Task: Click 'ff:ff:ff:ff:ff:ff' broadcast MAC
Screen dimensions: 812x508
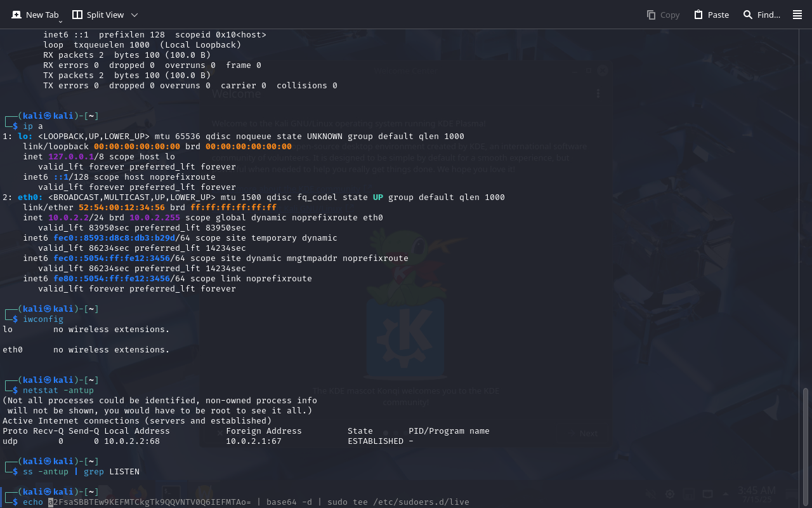Action: pos(233,208)
